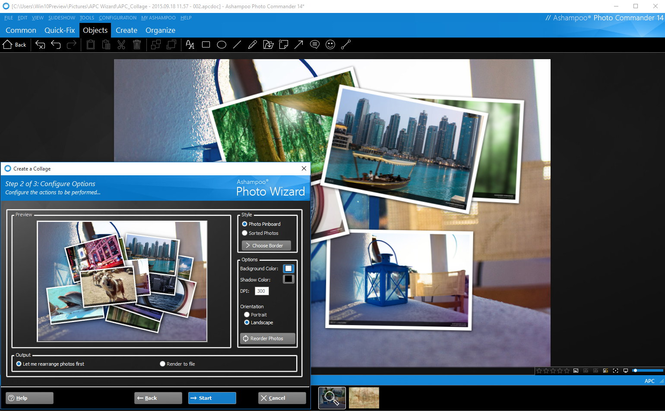Open the Slideshow menu

click(x=61, y=18)
